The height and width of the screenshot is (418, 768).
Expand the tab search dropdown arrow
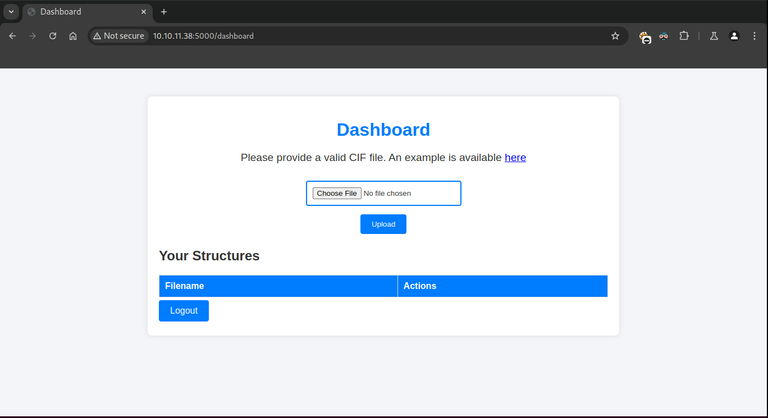coord(11,12)
